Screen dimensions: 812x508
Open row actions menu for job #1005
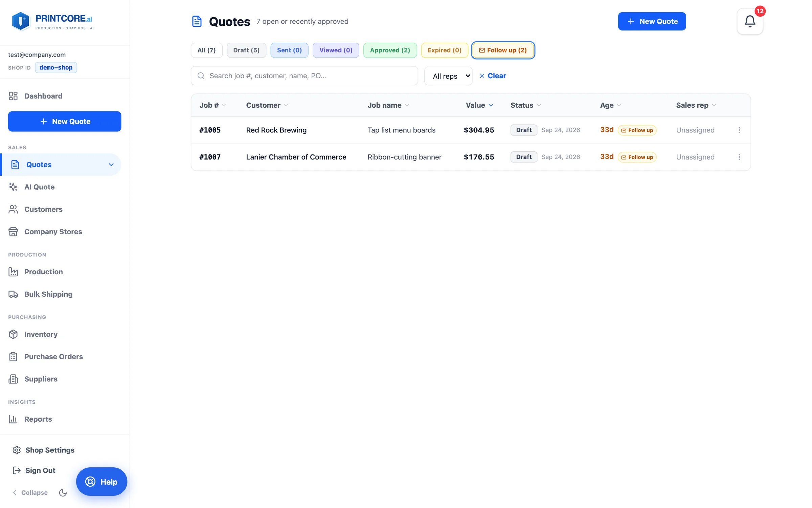pos(739,130)
